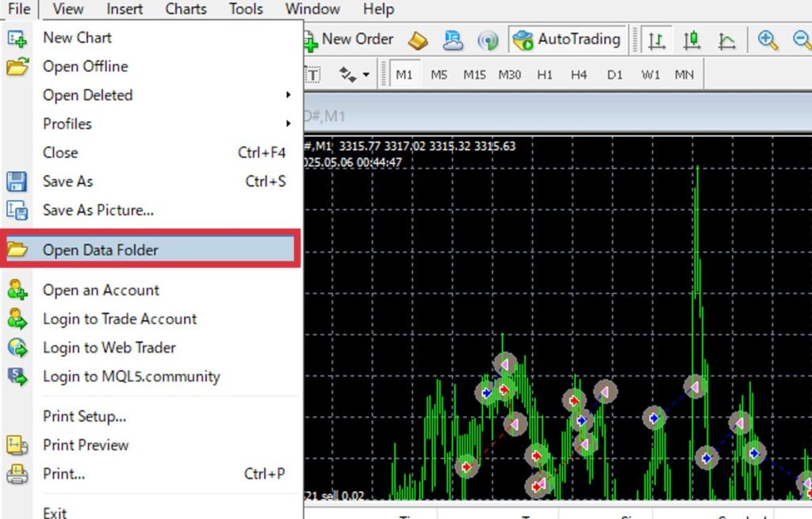The height and width of the screenshot is (519, 812).
Task: Select Login to MQL5.community
Action: [x=152, y=376]
